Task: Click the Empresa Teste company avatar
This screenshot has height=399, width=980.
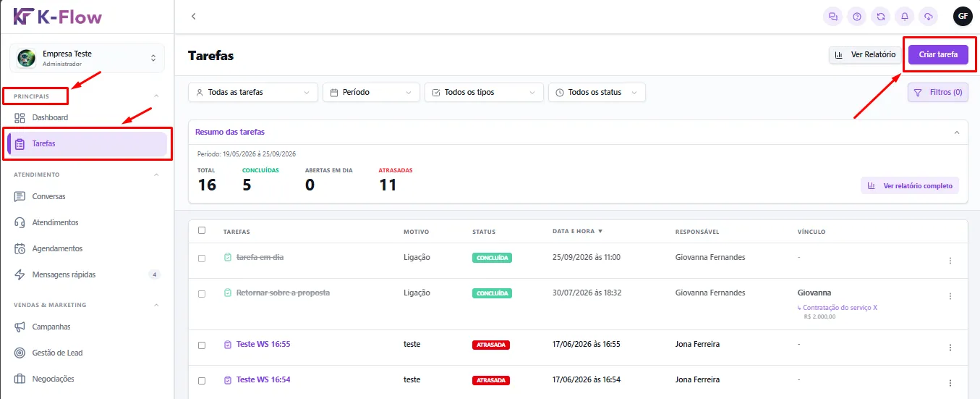Action: click(x=27, y=58)
